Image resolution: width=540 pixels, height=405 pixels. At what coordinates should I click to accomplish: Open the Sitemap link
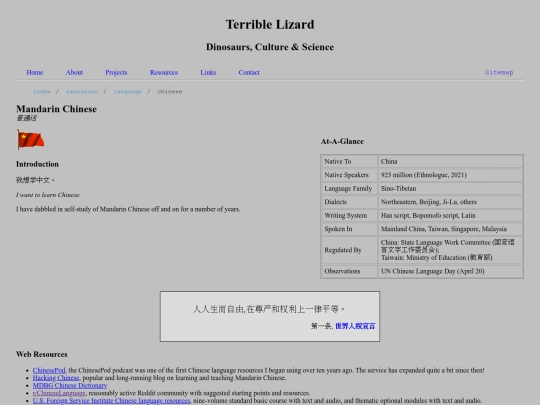(x=499, y=72)
